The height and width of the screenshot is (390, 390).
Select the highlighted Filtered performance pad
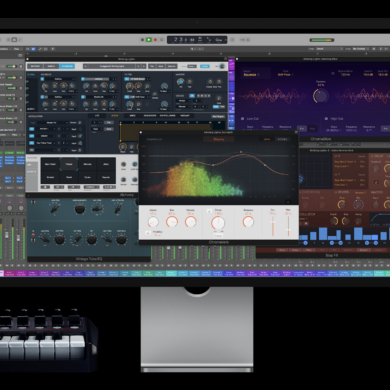pos(69,164)
